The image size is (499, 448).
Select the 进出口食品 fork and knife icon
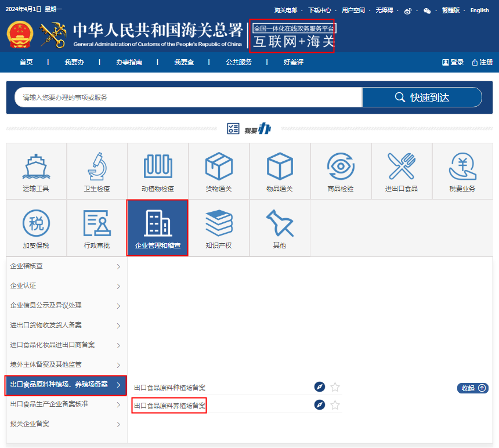402,171
